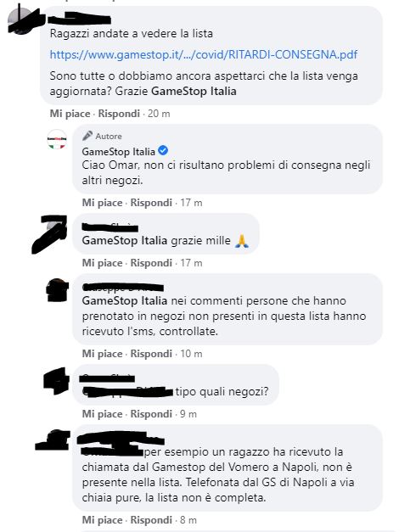Reply to the 'tipo quali negozi?' comment
This screenshot has height=532, width=410.
151,414
